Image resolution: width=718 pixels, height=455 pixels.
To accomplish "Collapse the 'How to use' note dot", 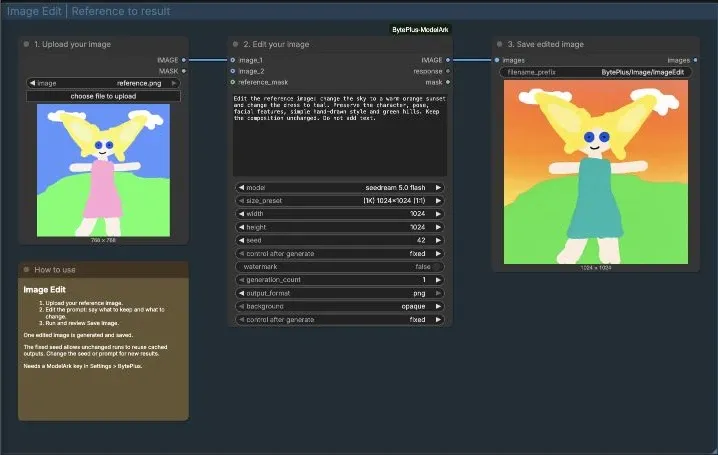I will pos(26,270).
